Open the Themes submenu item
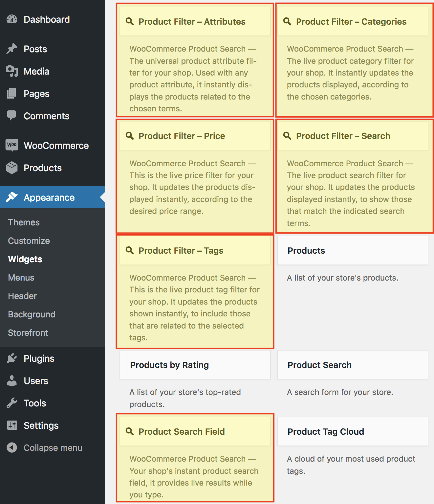Viewport: 434px width, 504px height. (24, 222)
